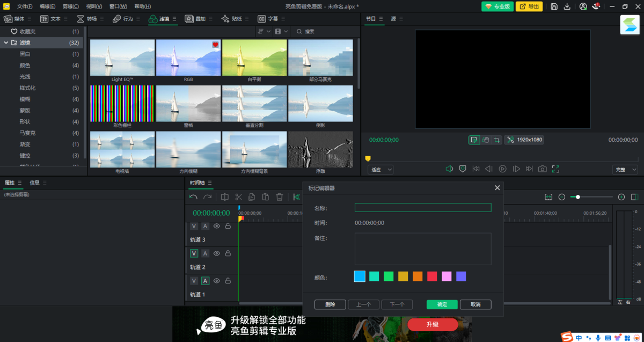The image size is (644, 342).
Task: Click the redo arrow in timeline toolbar
Action: point(207,198)
